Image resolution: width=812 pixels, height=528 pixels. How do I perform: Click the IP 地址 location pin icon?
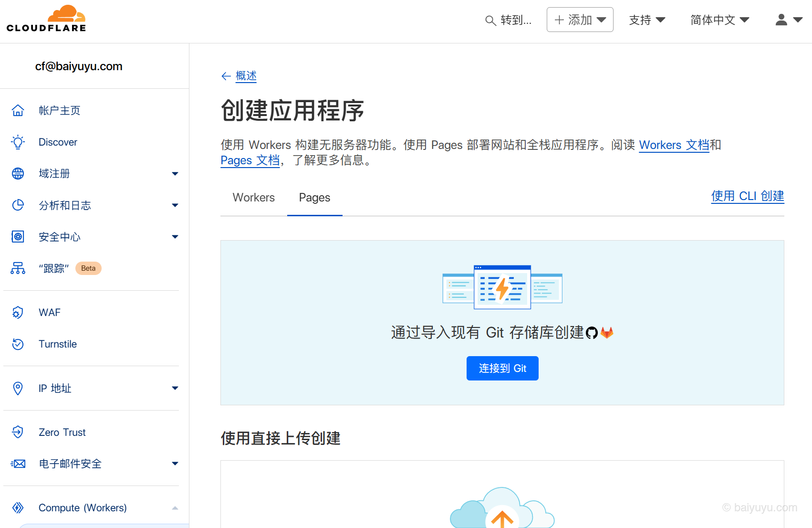coord(18,388)
